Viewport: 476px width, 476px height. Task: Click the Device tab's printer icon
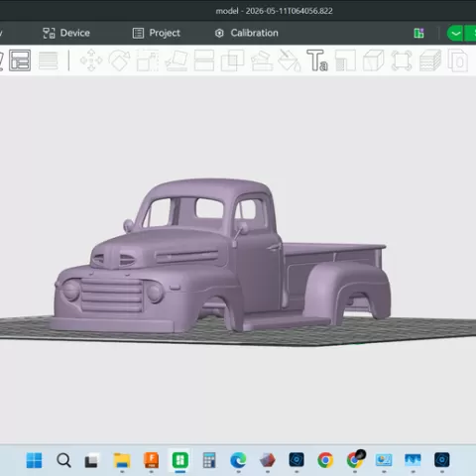pyautogui.click(x=49, y=33)
